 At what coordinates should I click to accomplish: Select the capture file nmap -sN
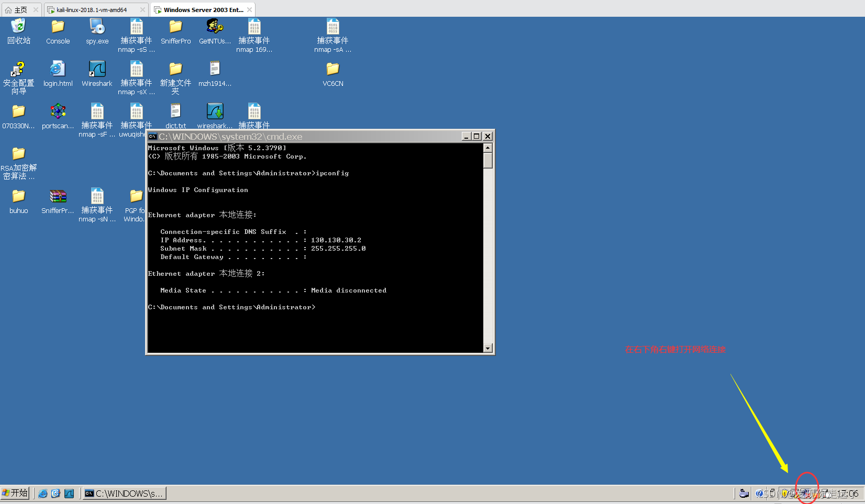(97, 205)
